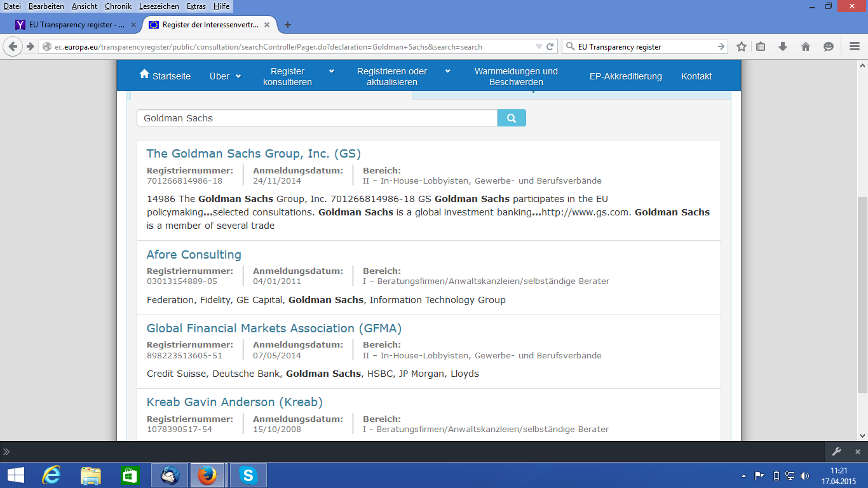Screen dimensions: 868x488
Task: Open the Firefox hamburger menu
Action: click(x=855, y=46)
